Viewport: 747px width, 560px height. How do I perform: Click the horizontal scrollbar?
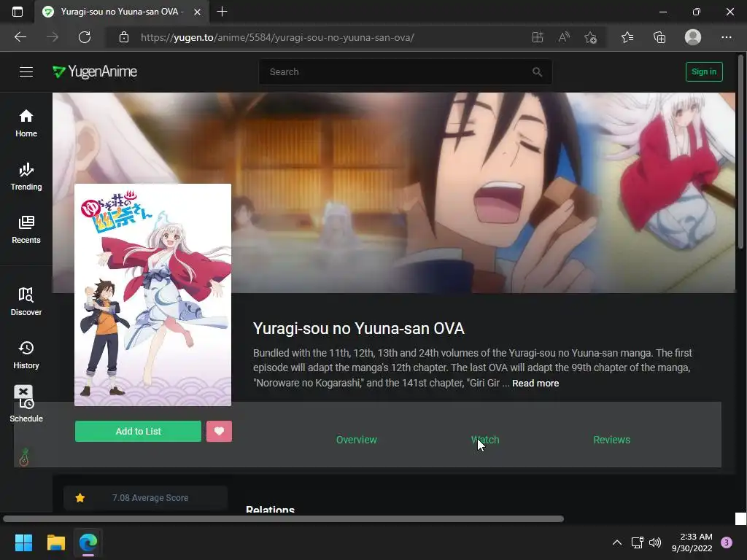click(x=284, y=518)
